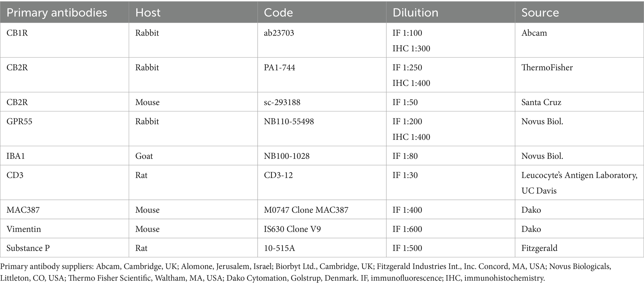The image size is (644, 285).
Task: Click the Diluition column header
Action: [x=415, y=12]
